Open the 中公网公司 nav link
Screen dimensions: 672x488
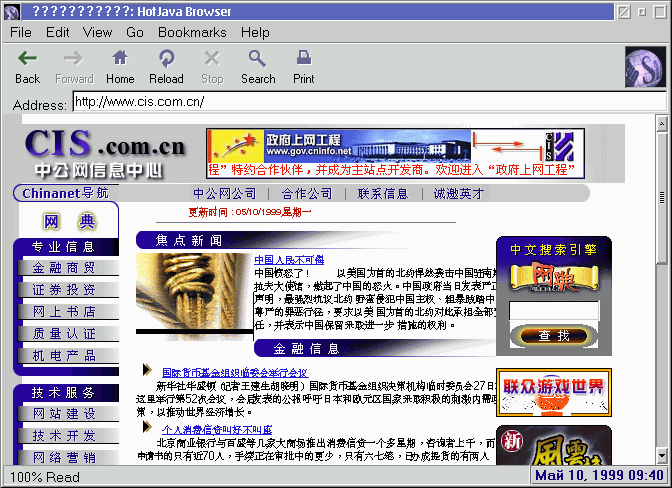[x=225, y=194]
